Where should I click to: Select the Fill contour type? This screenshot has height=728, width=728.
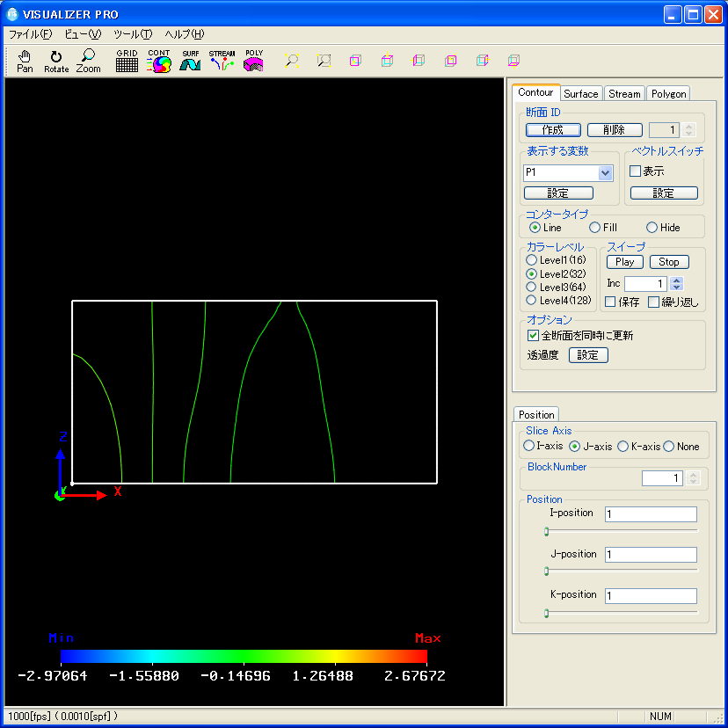[x=595, y=228]
